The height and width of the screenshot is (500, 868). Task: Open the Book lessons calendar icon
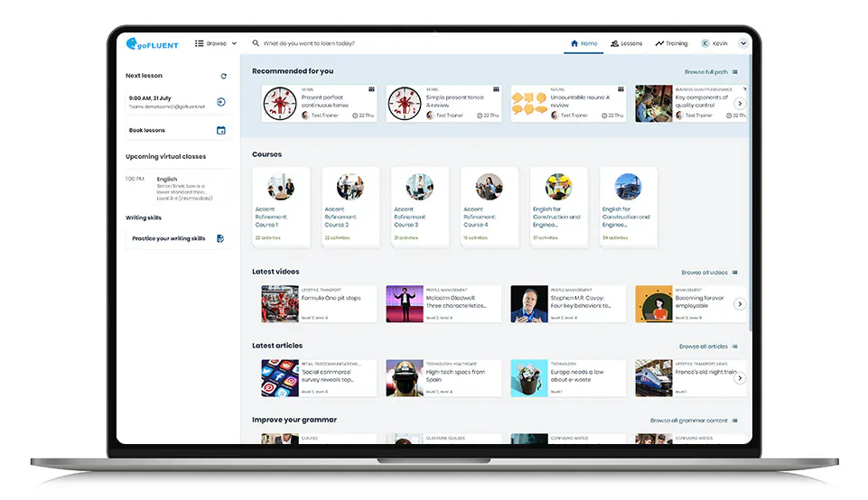(x=221, y=131)
